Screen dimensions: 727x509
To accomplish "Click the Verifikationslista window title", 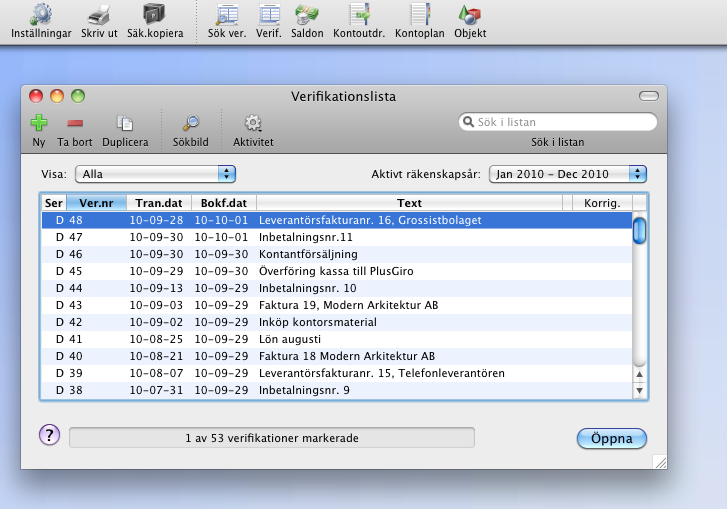I will [344, 96].
